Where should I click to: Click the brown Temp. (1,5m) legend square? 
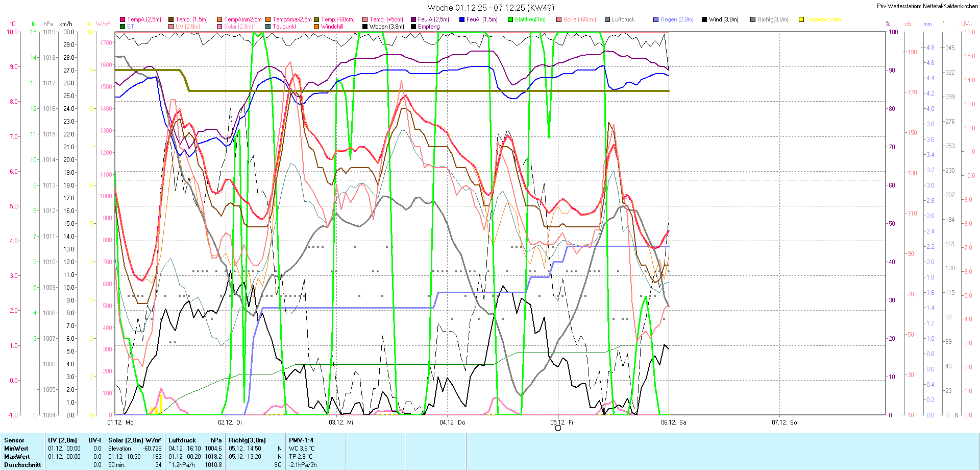[x=171, y=19]
